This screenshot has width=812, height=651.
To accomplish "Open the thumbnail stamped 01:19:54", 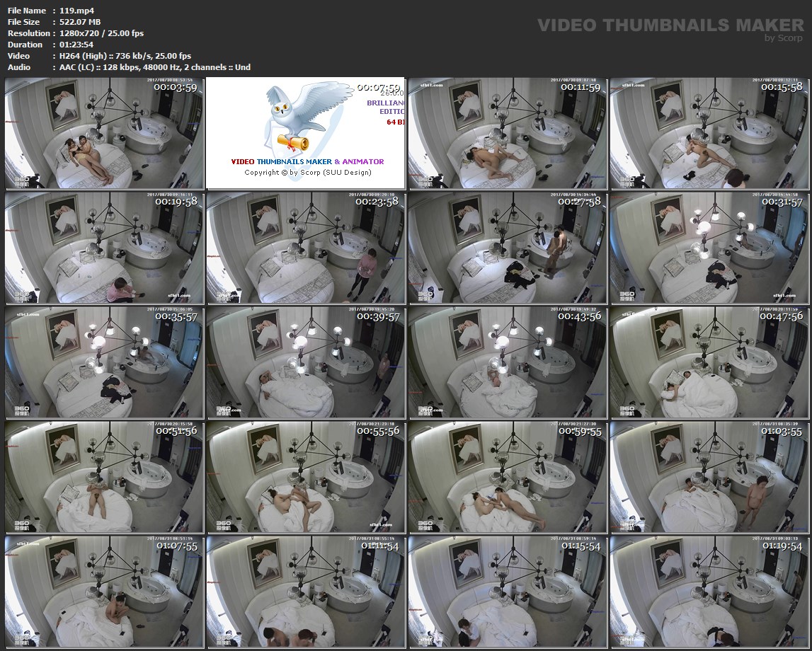I will [709, 592].
